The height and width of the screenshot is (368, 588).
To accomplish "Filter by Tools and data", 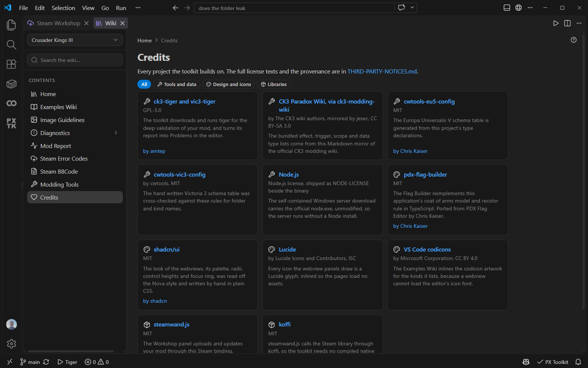I will 177,84.
